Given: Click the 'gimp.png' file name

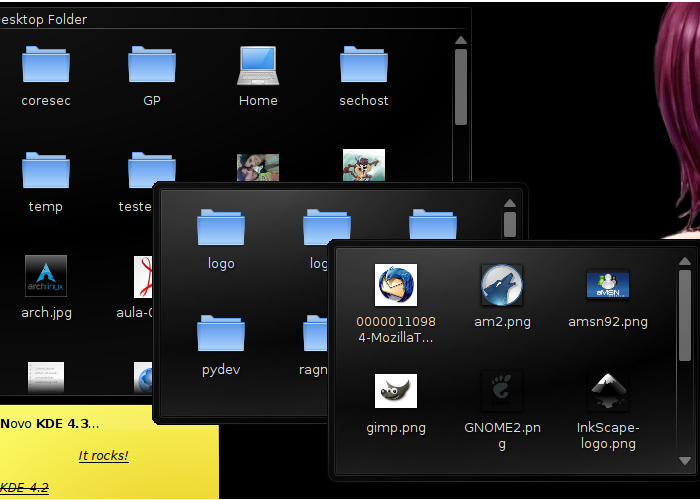Looking at the screenshot, I should (396, 428).
